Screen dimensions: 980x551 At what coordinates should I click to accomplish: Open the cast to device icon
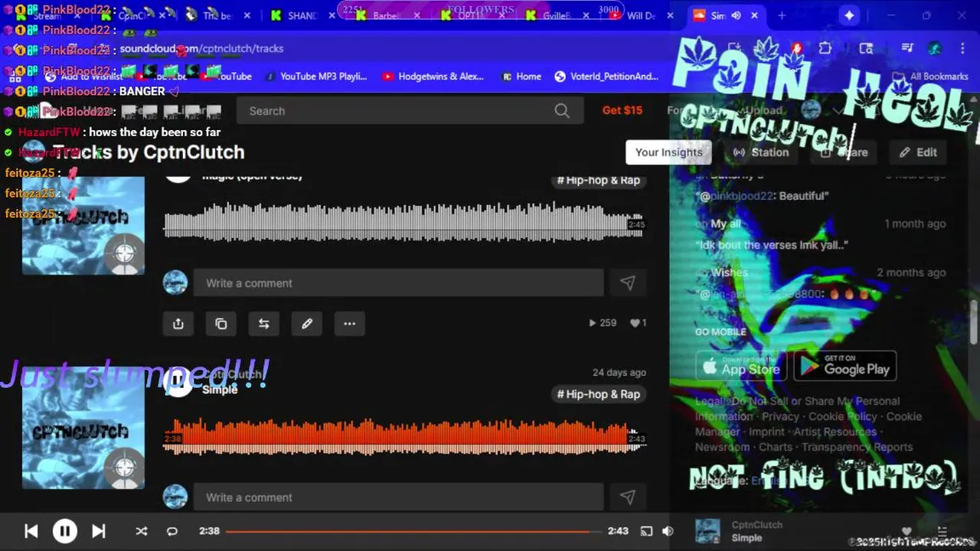coord(646,531)
